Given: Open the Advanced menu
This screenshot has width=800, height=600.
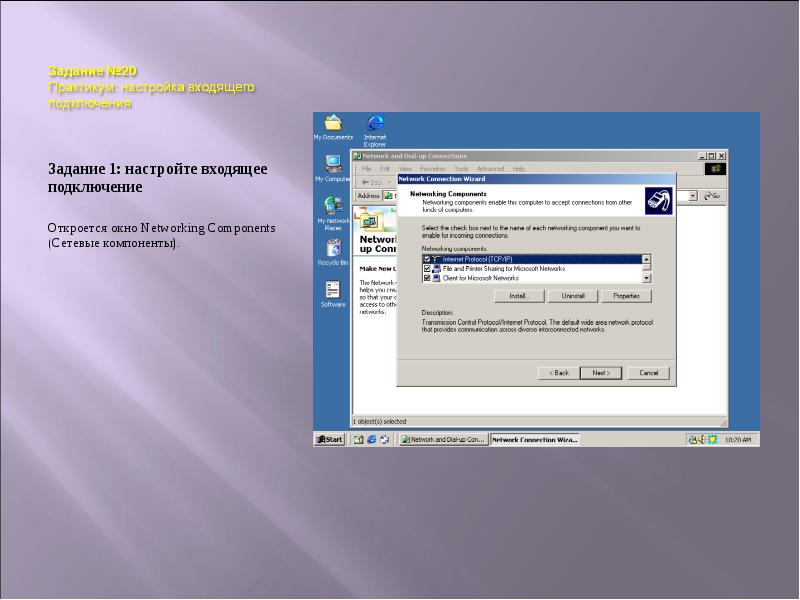Looking at the screenshot, I should (490, 169).
